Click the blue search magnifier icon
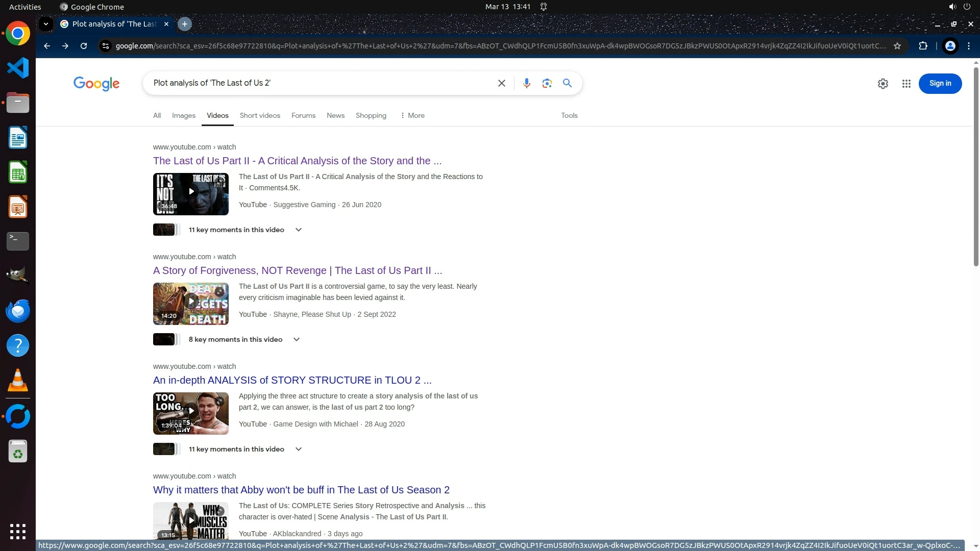Viewport: 980px width, 551px height. click(567, 83)
